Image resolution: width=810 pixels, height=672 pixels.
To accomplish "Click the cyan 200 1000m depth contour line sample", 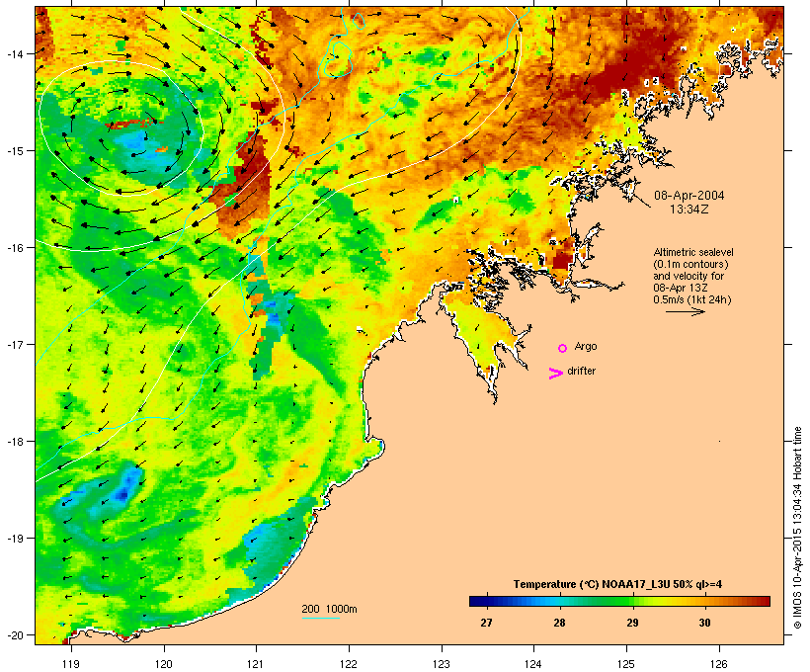I will tap(321, 618).
